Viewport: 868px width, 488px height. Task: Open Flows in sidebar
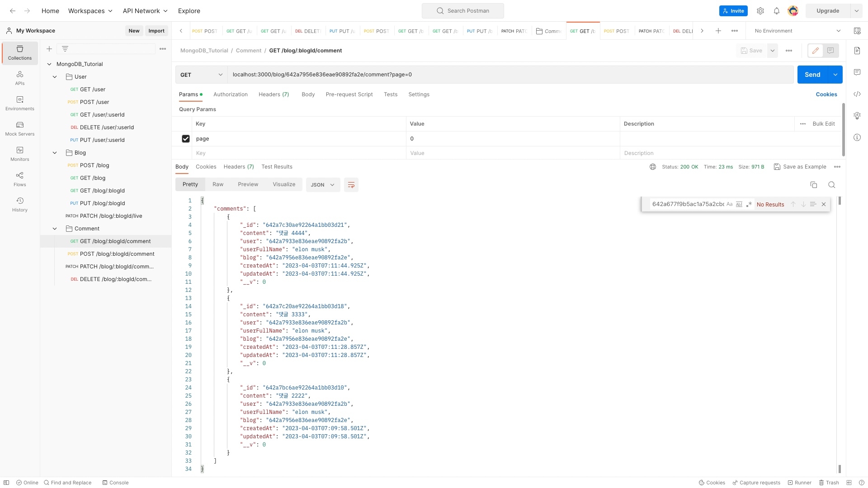tap(20, 179)
